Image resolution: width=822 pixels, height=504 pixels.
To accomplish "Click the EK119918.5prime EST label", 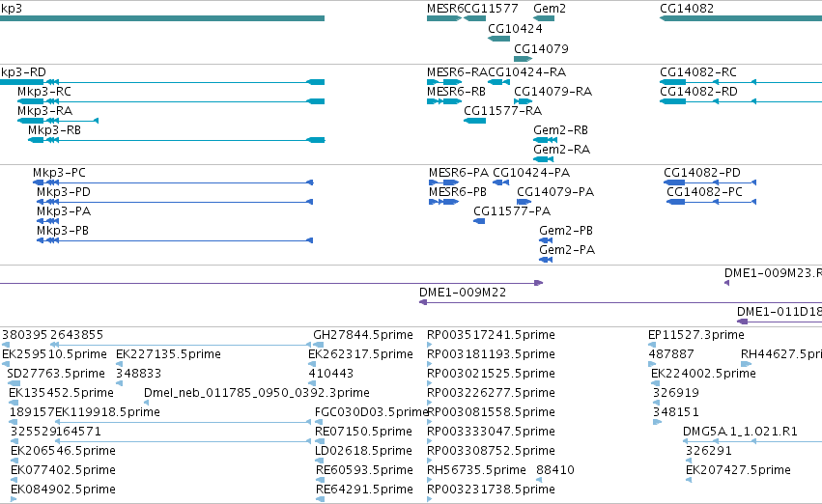I will tap(107, 413).
